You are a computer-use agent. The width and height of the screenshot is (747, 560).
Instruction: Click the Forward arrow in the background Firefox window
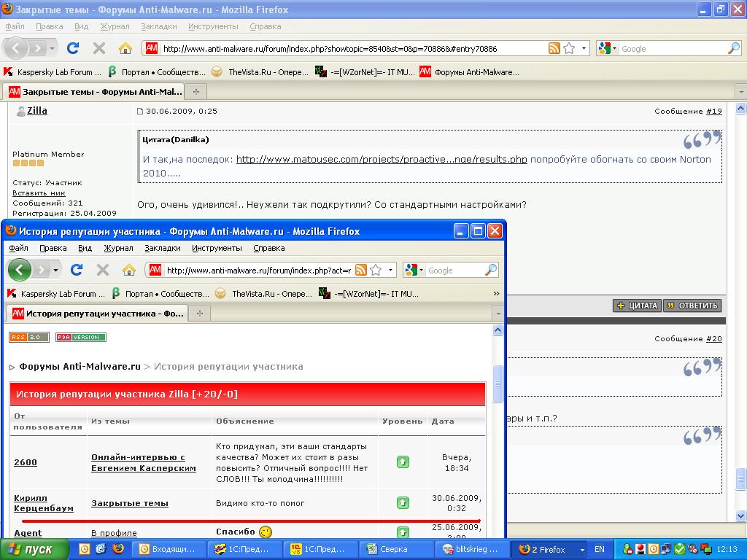tap(38, 48)
